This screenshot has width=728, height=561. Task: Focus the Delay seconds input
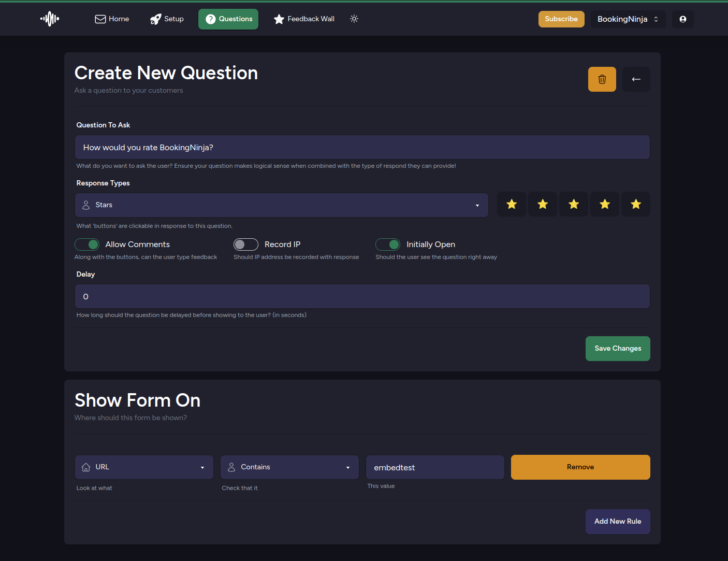362,297
